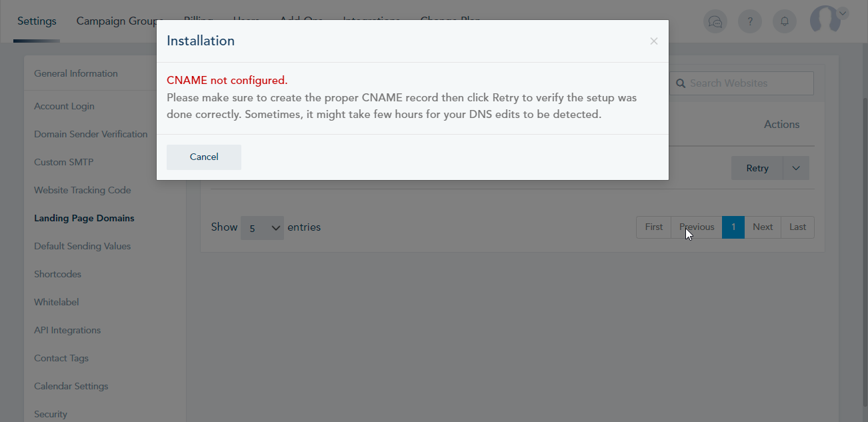Jump to the Last page
Viewport: 868px width, 422px height.
[x=797, y=227]
